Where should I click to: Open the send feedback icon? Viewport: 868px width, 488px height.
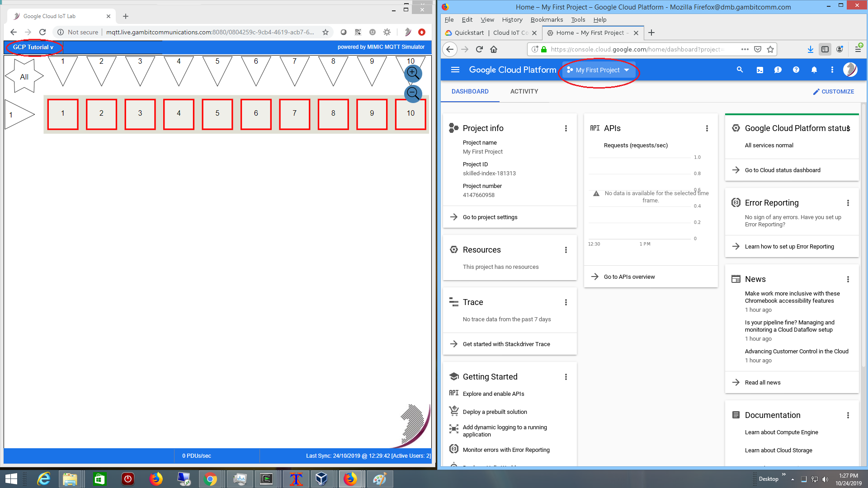(778, 70)
